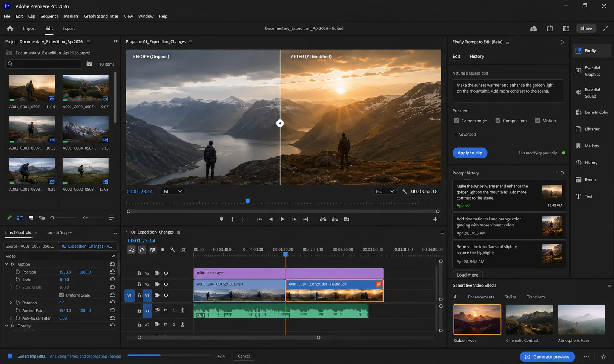614x364 pixels.
Task: Hide track V1 with eye icon
Action: 166,295
